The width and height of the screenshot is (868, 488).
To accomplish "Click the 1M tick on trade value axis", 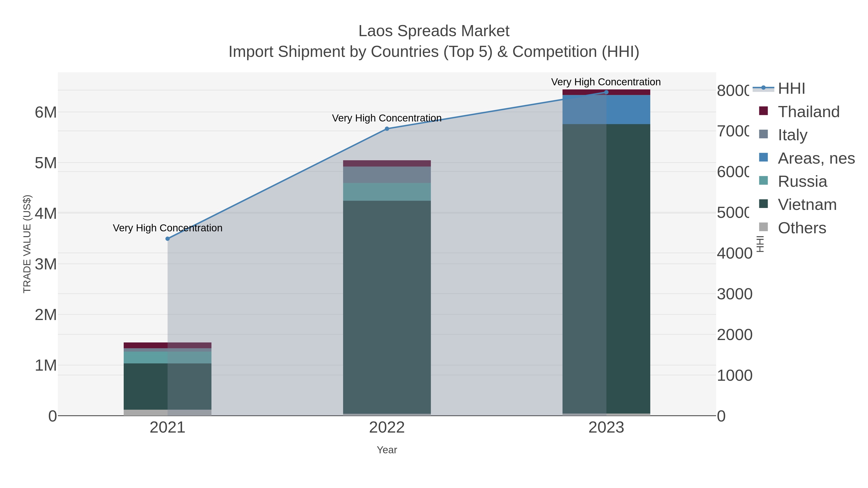I will tap(46, 365).
